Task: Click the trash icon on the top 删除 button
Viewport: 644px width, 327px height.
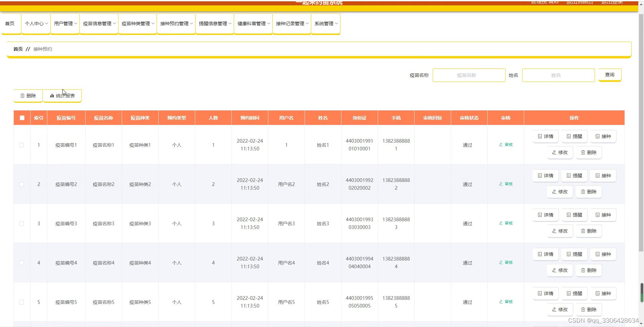Action: click(x=22, y=96)
